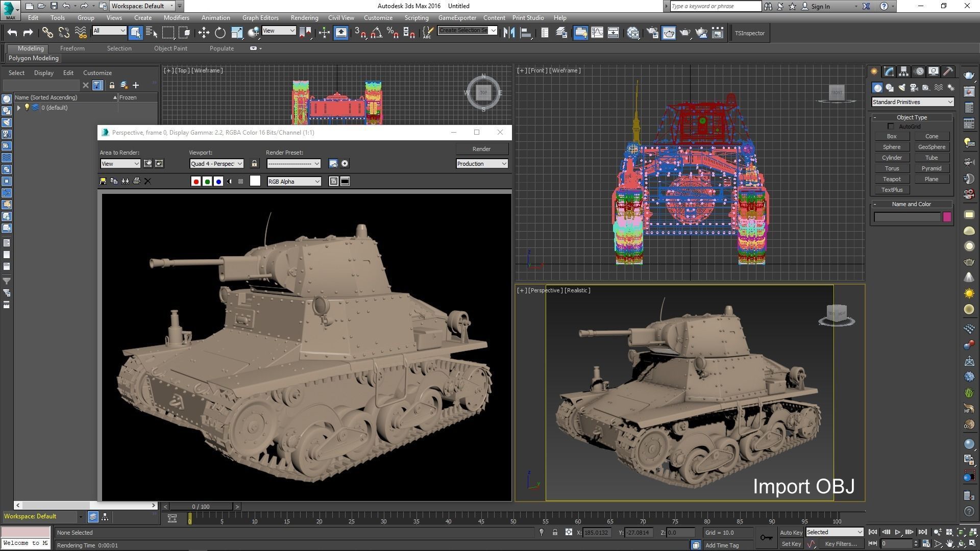Open the Workspace: Default dropdown in title bar
980x551 pixels.
coord(143,6)
